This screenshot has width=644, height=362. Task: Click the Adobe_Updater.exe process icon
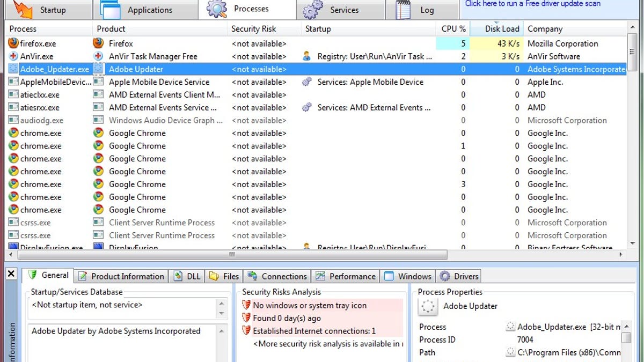[13, 69]
